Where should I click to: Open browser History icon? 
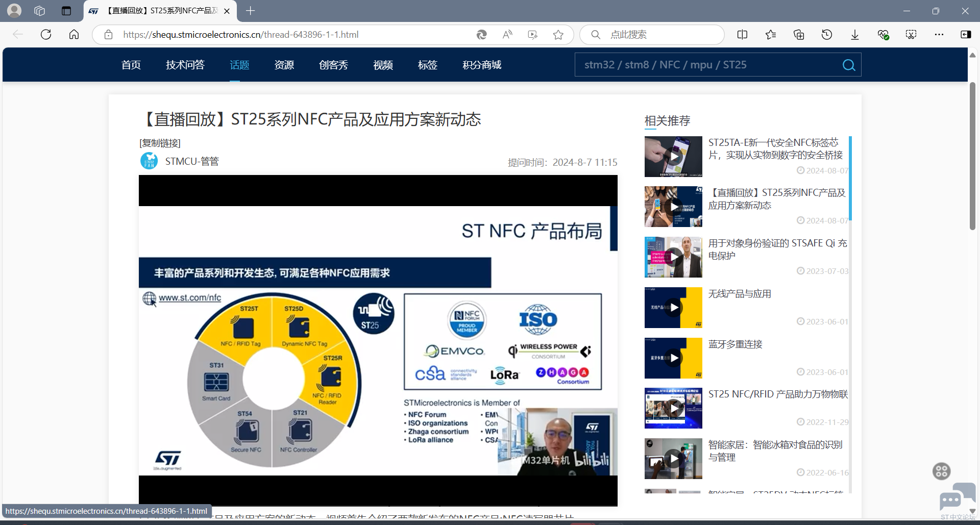(x=827, y=34)
